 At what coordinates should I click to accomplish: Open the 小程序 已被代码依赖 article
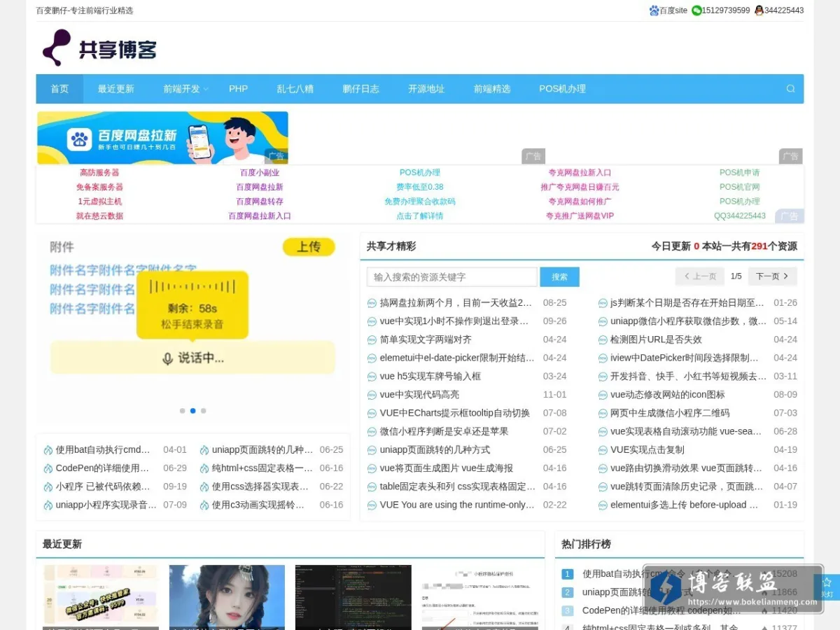click(103, 486)
